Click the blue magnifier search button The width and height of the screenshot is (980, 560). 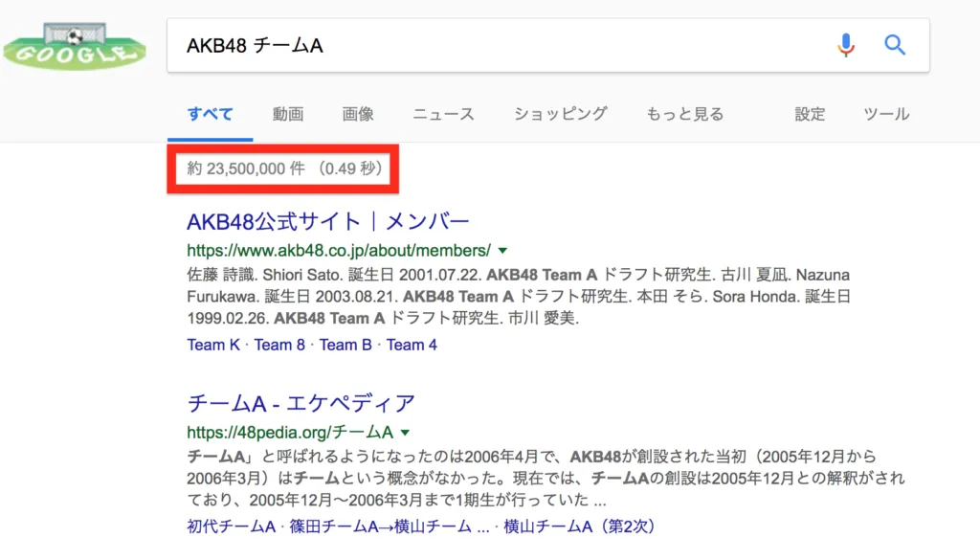click(x=895, y=45)
